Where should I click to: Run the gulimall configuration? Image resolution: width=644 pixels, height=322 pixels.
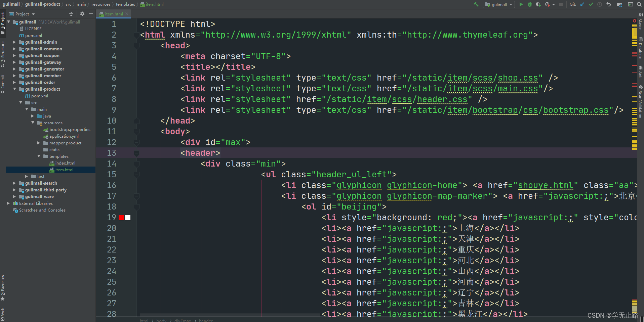pyautogui.click(x=521, y=4)
